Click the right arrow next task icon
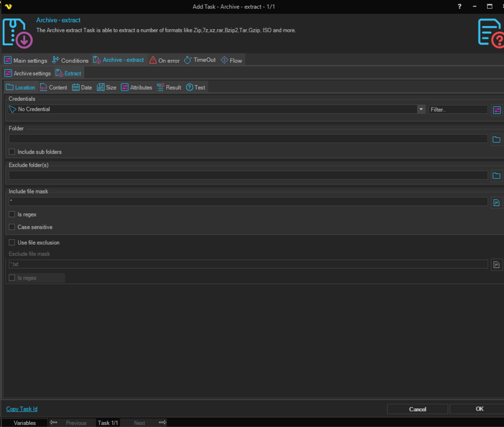Screen dimensions: 504x427 click(162, 422)
